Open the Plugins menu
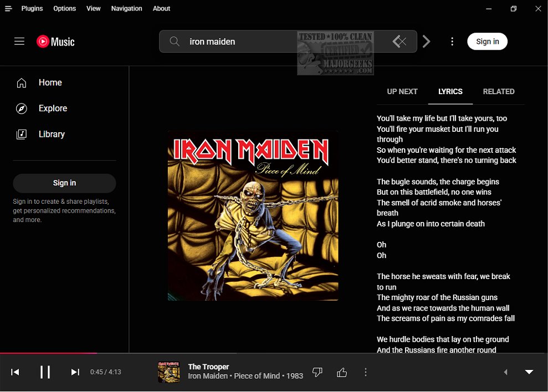 tap(32, 8)
